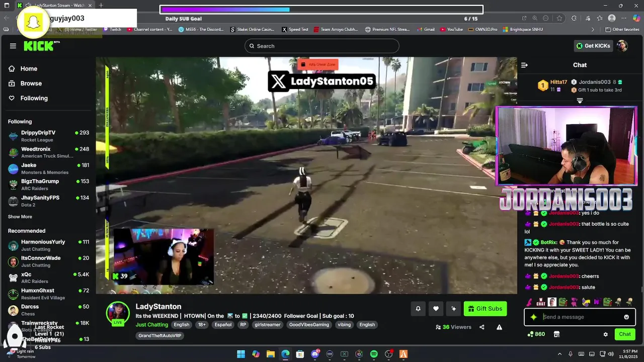Open HumxnGhxst recommended channel
644x362 pixels.
[x=48, y=294]
